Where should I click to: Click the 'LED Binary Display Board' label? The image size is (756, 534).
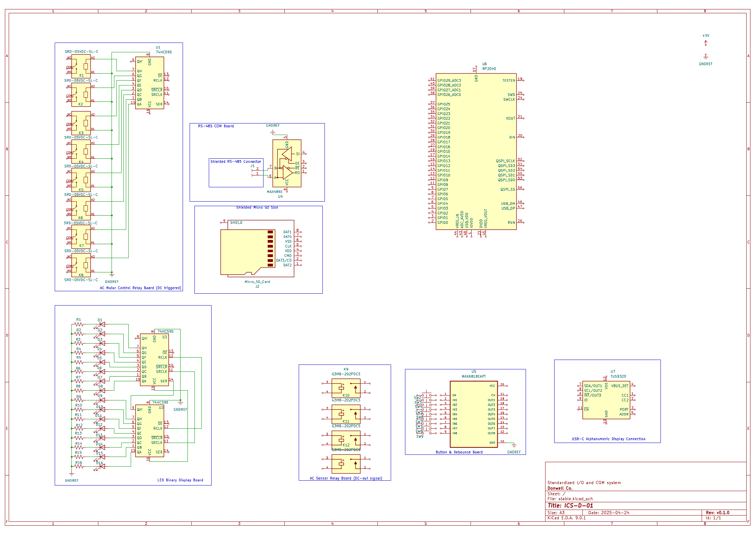180,480
